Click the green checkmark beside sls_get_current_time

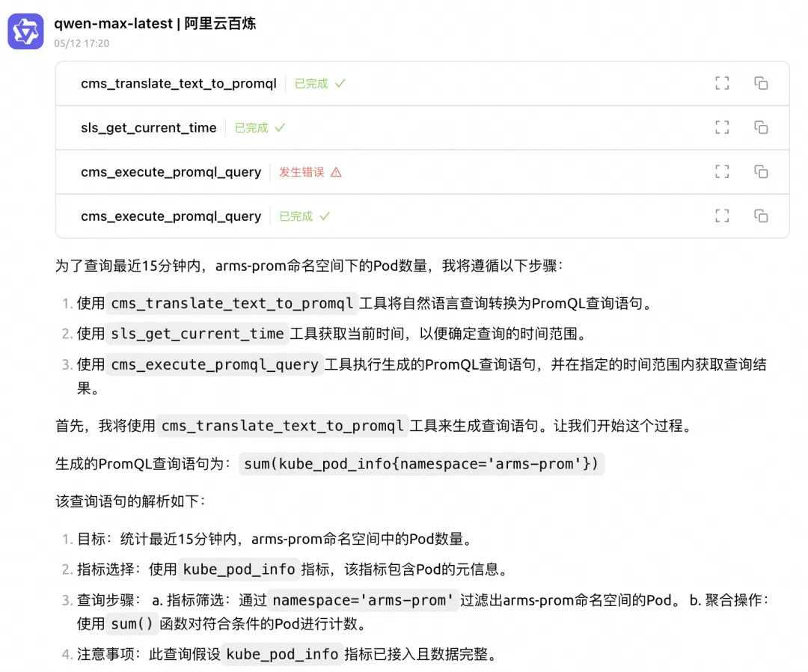coord(280,128)
